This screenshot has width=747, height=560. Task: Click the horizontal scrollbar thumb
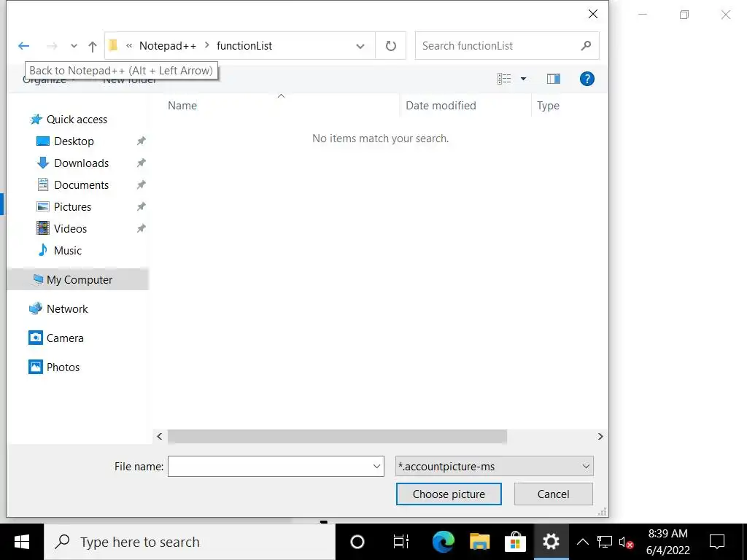pos(337,437)
